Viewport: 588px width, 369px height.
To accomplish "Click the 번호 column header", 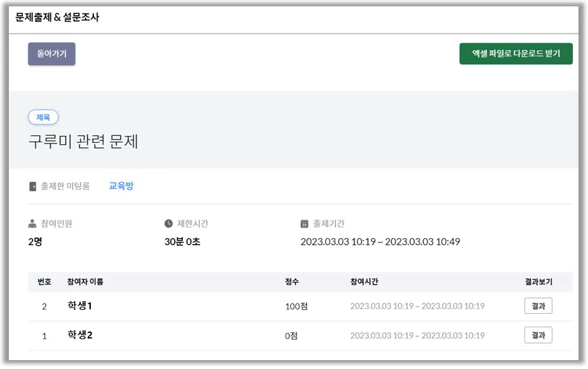I will (44, 282).
